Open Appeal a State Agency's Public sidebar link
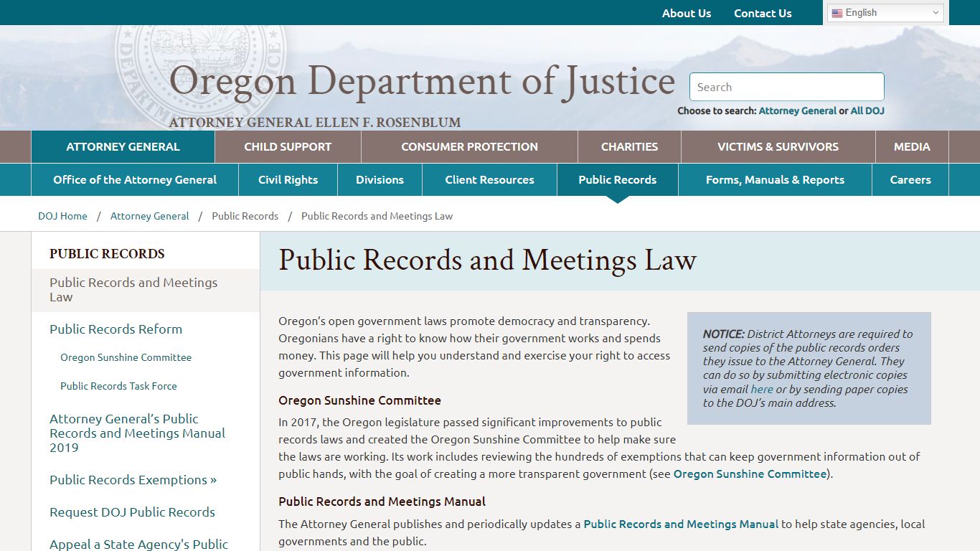The height and width of the screenshot is (551, 980). [x=138, y=544]
